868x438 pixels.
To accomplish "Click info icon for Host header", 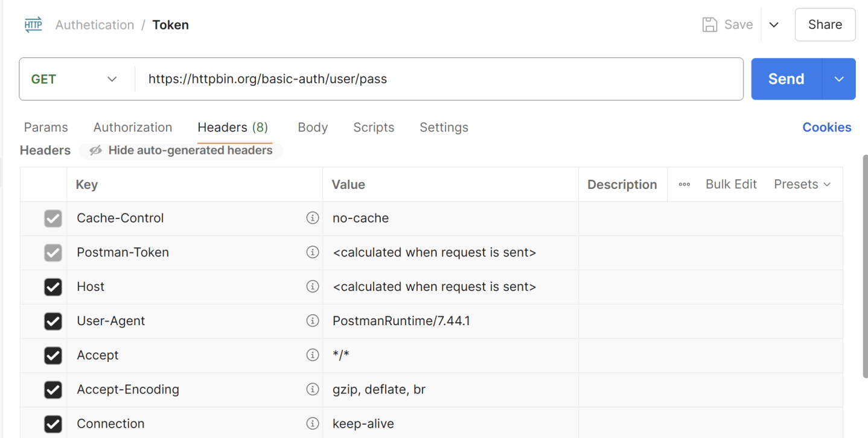I will coord(312,287).
